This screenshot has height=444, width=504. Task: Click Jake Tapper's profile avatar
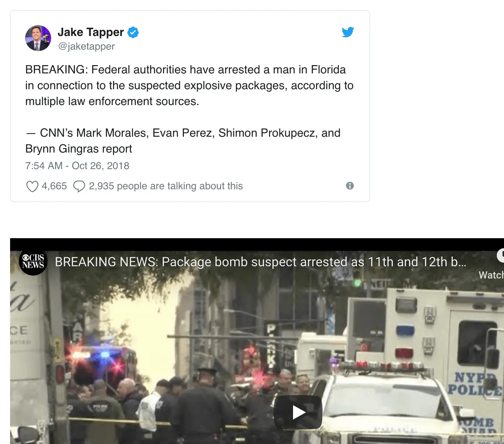pos(38,38)
